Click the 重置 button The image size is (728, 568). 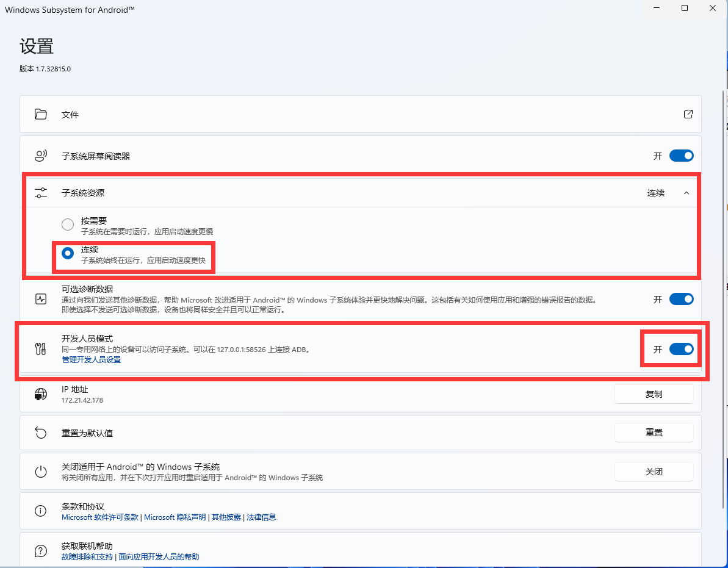tap(654, 433)
